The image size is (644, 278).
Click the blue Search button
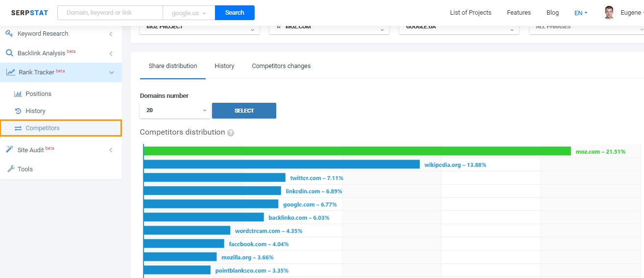(235, 13)
